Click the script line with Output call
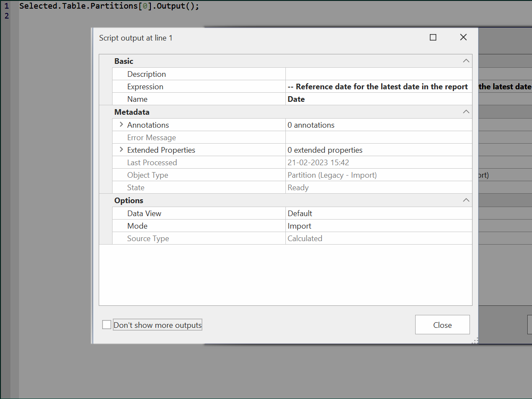532x399 pixels. pyautogui.click(x=108, y=6)
